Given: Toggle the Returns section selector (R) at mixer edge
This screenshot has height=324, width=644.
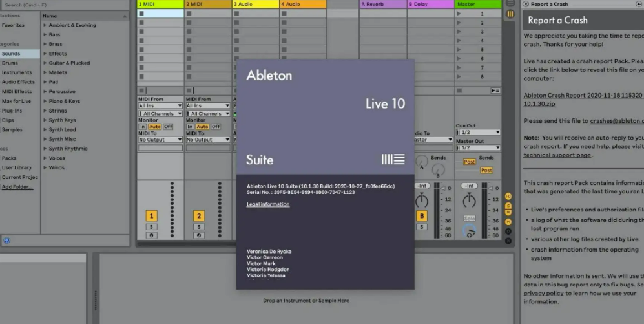Looking at the screenshot, I should tap(508, 212).
